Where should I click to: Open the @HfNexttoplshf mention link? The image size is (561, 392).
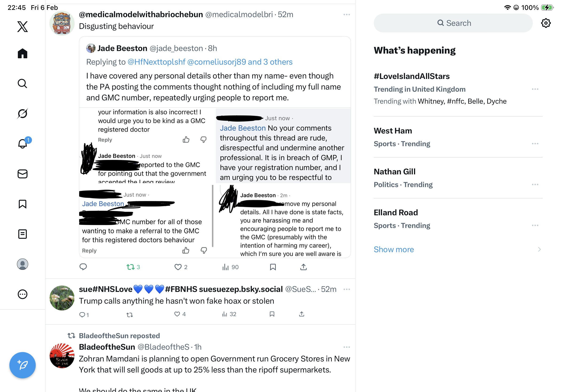point(156,62)
